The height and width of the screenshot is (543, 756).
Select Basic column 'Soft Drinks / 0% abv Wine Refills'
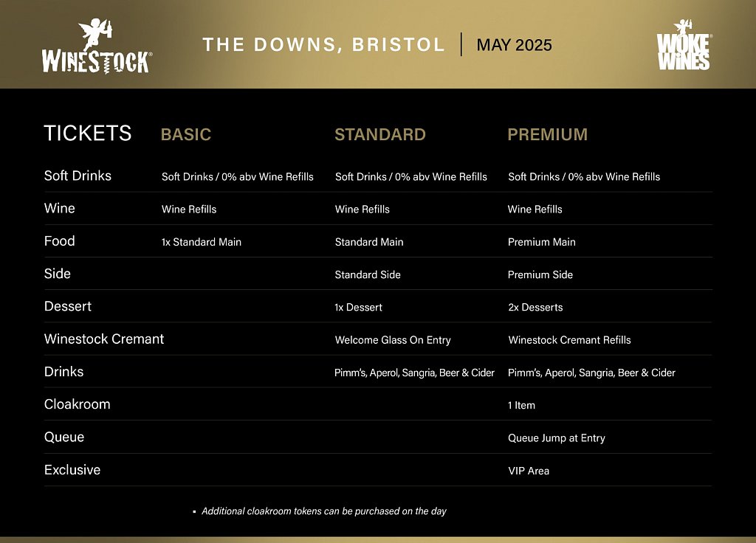[237, 177]
